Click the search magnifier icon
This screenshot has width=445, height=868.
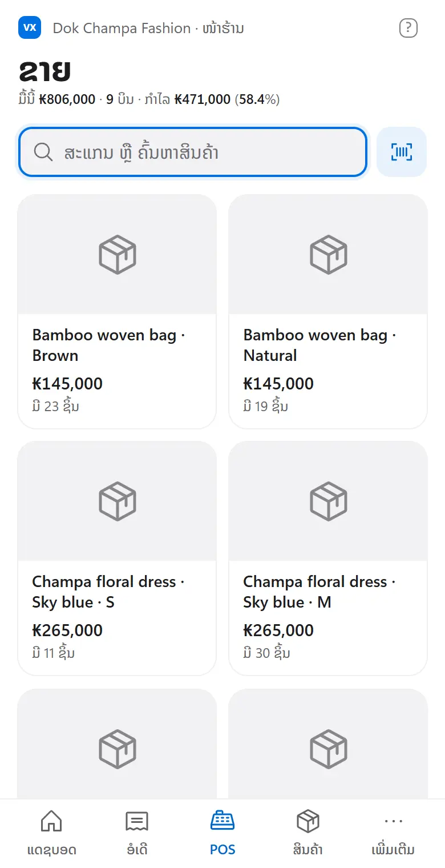[43, 152]
